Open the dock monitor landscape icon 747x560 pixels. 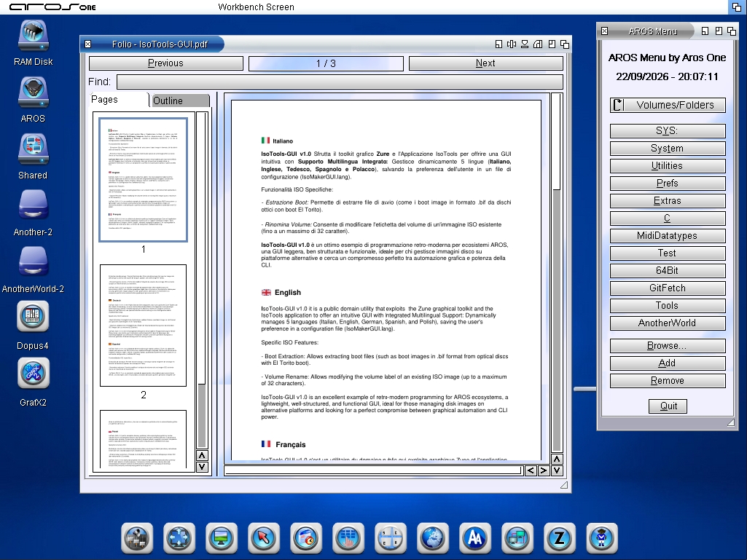click(222, 538)
